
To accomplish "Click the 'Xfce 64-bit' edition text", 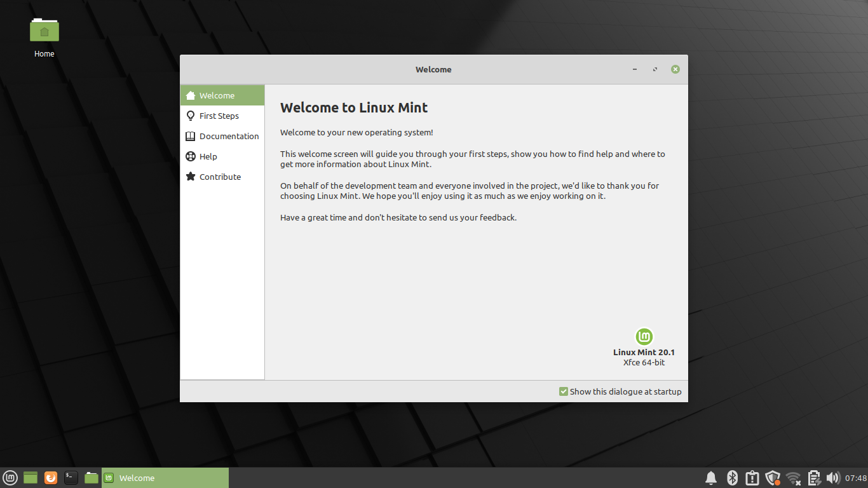I will pyautogui.click(x=644, y=363).
